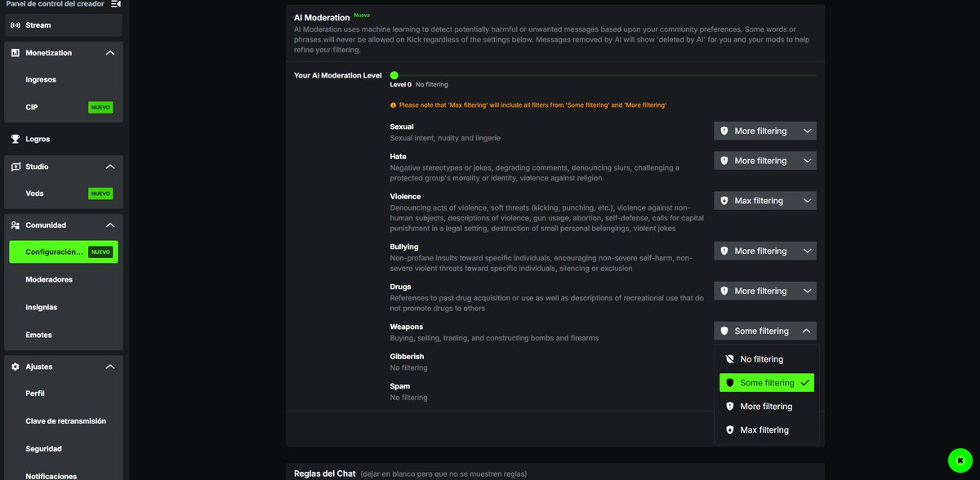Click the Gibberish category label
Viewport: 980px width, 480px height.
click(407, 357)
